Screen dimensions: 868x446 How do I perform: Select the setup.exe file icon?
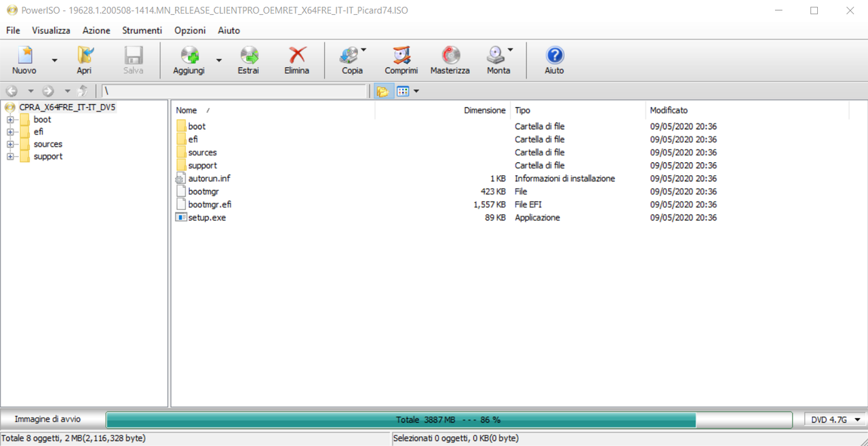click(x=181, y=217)
